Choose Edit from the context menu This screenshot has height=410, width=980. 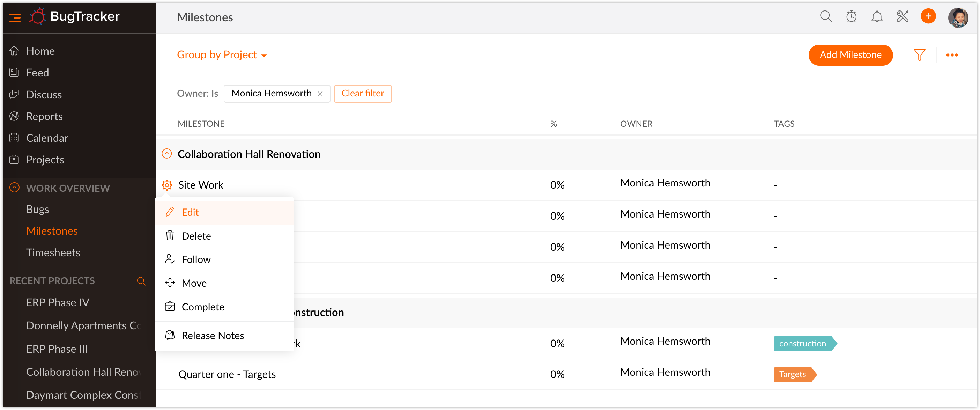click(190, 212)
